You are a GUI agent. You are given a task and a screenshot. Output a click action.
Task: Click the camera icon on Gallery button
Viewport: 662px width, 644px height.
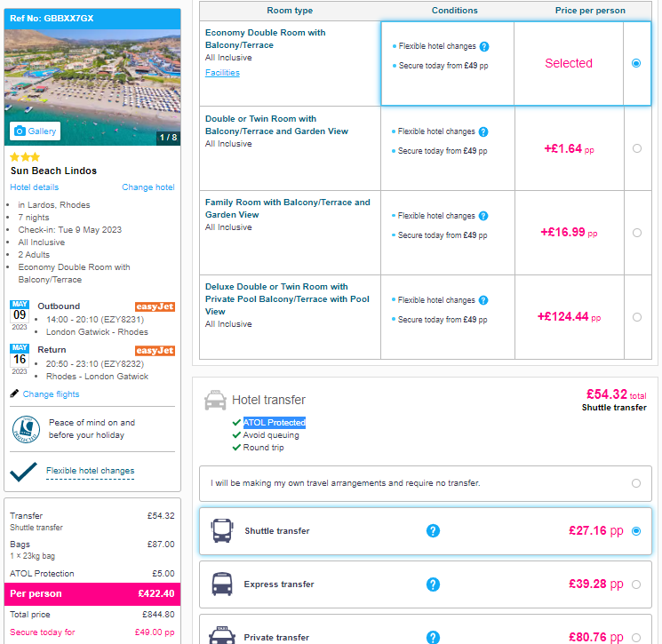coord(20,131)
